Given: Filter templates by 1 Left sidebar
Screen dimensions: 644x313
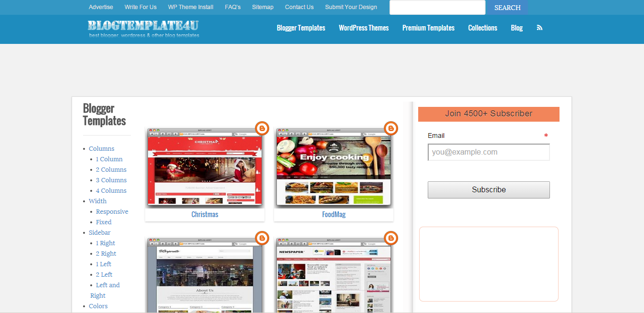Looking at the screenshot, I should click(104, 264).
